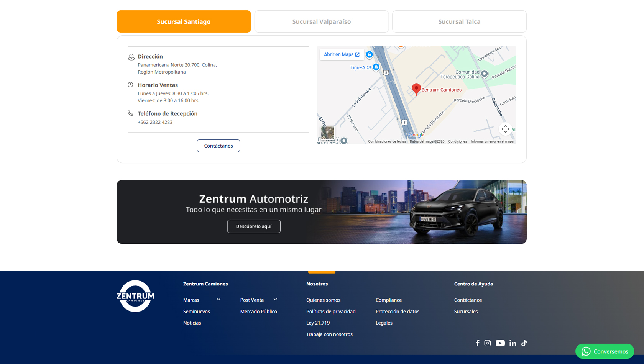The width and height of the screenshot is (644, 364).
Task: Open the Instagram social icon
Action: 488,343
